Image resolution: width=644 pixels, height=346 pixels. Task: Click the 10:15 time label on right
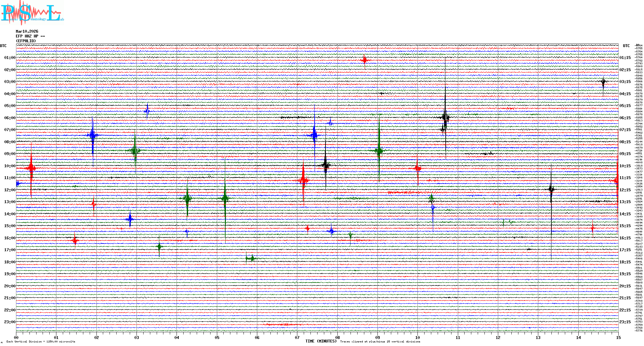click(x=625, y=166)
